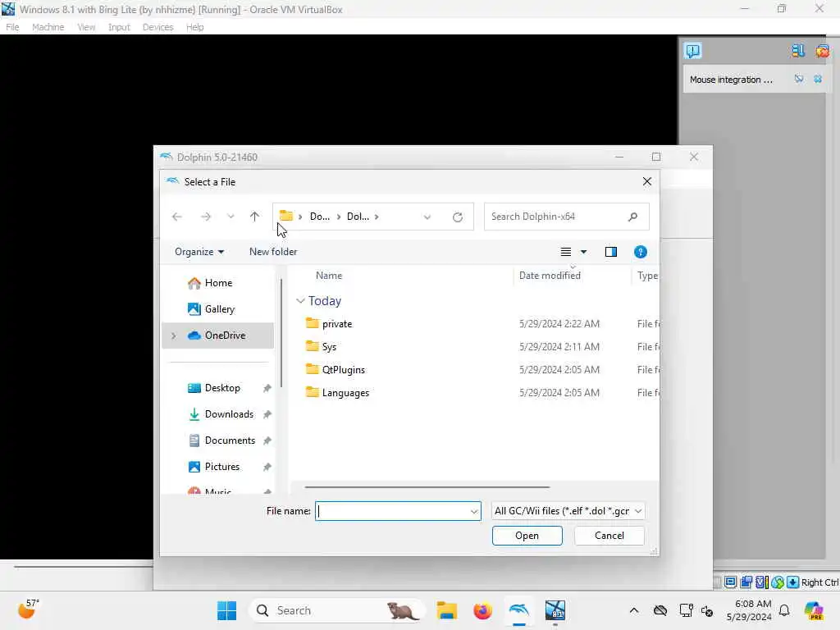The width and height of the screenshot is (840, 630).
Task: Open Pictures quick access item
Action: (x=217, y=467)
